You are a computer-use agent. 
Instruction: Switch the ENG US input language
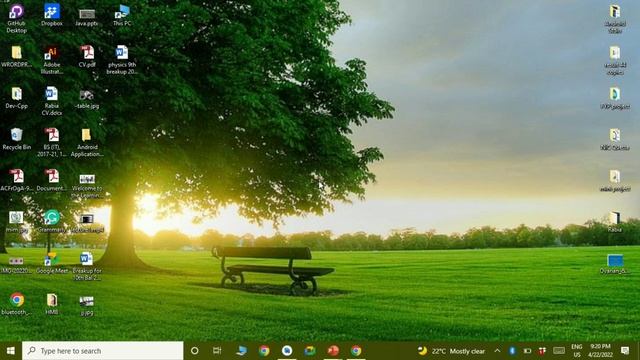(x=577, y=351)
